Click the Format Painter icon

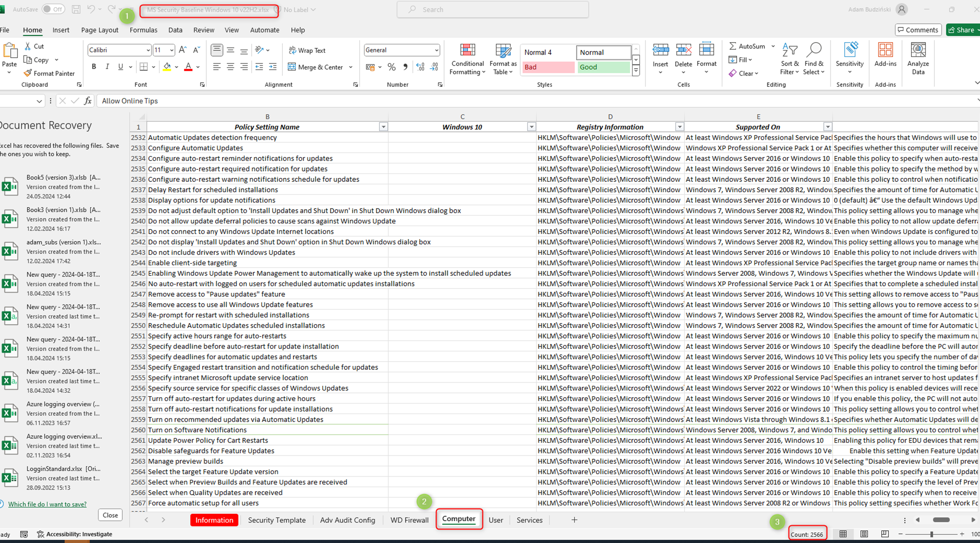click(x=28, y=73)
